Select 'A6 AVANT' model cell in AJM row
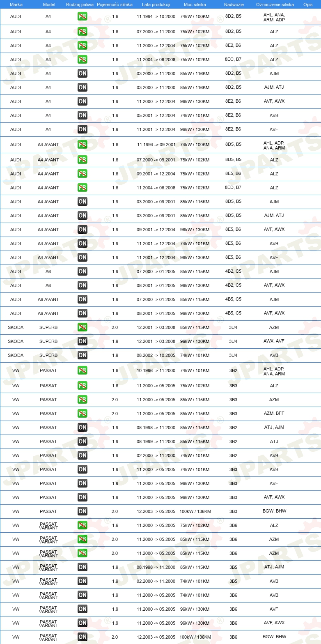Image resolution: width=321 pixels, height=644 pixels. 48,299
